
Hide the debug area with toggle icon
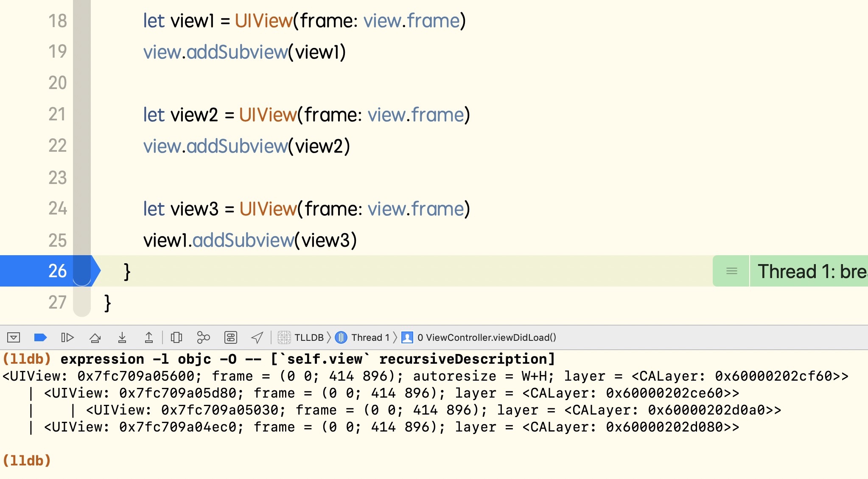[x=14, y=337]
